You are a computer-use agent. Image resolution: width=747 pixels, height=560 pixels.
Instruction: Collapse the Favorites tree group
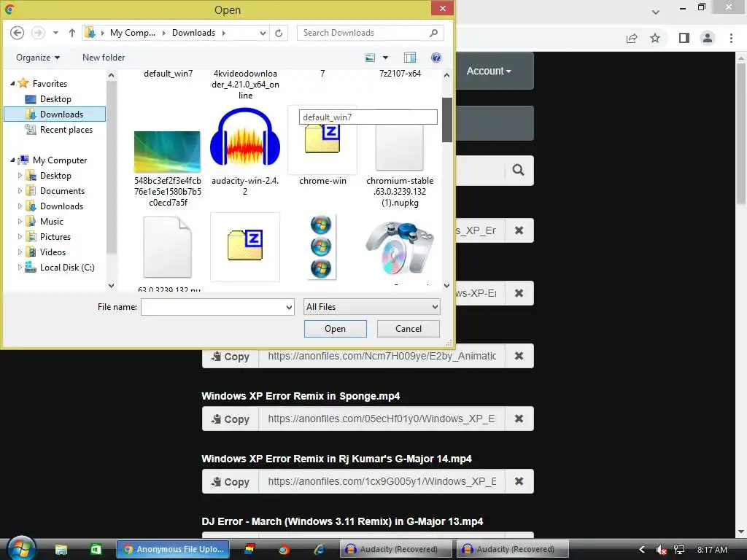(12, 84)
